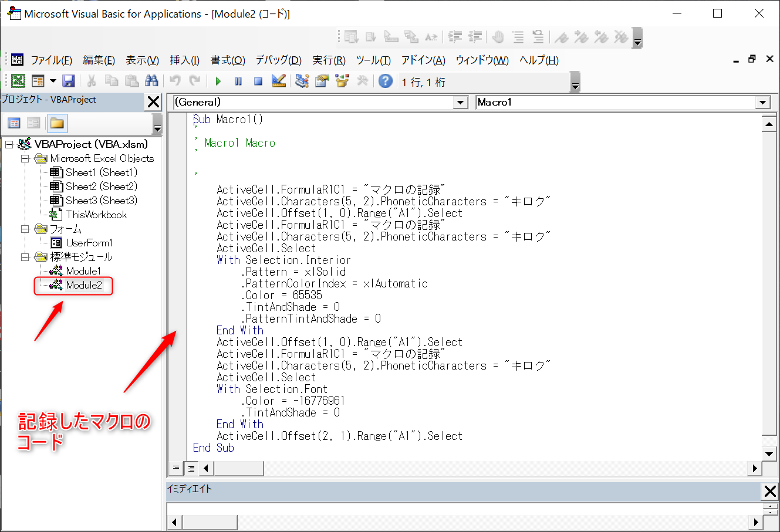Click the Parameter Info icon

click(x=411, y=37)
